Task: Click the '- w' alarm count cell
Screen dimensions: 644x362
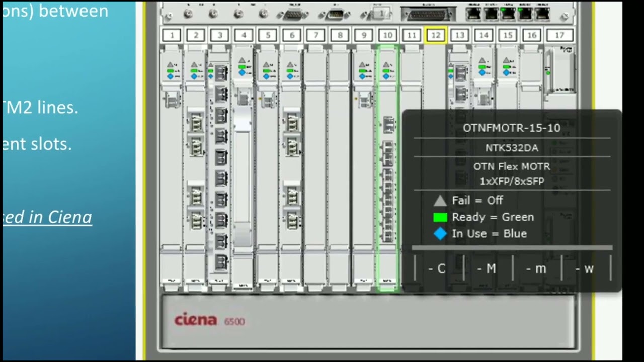Action: (585, 268)
